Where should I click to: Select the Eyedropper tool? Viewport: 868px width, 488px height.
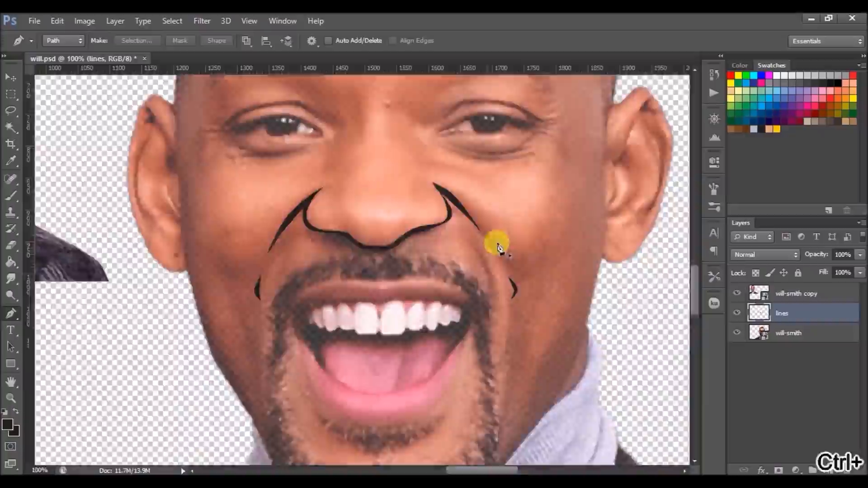point(11,160)
